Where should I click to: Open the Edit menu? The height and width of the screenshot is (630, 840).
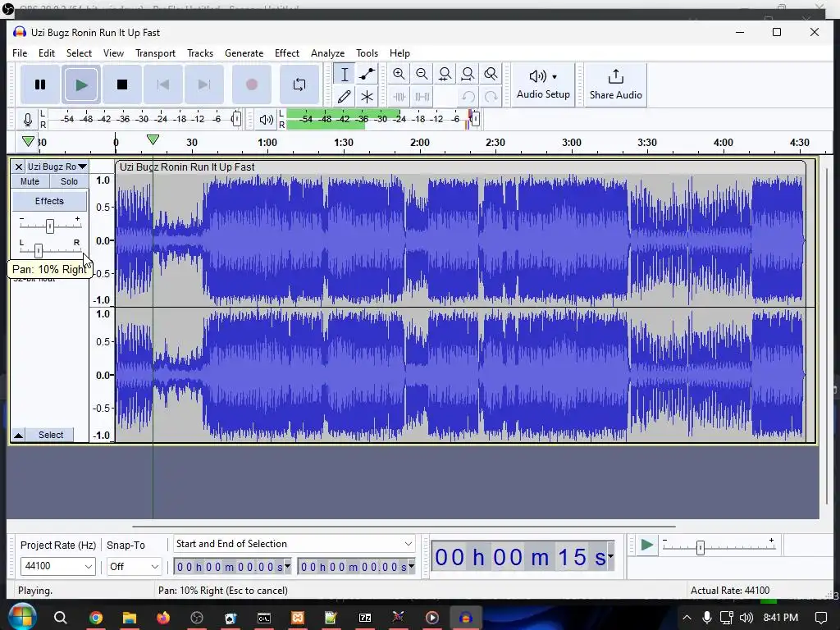point(47,53)
